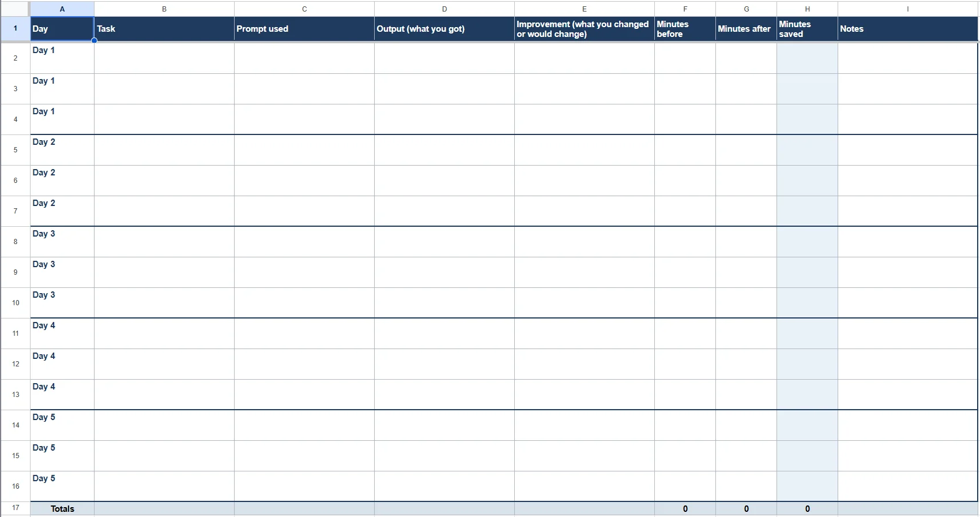Select the "Day 3" cell in row 8

click(x=62, y=241)
